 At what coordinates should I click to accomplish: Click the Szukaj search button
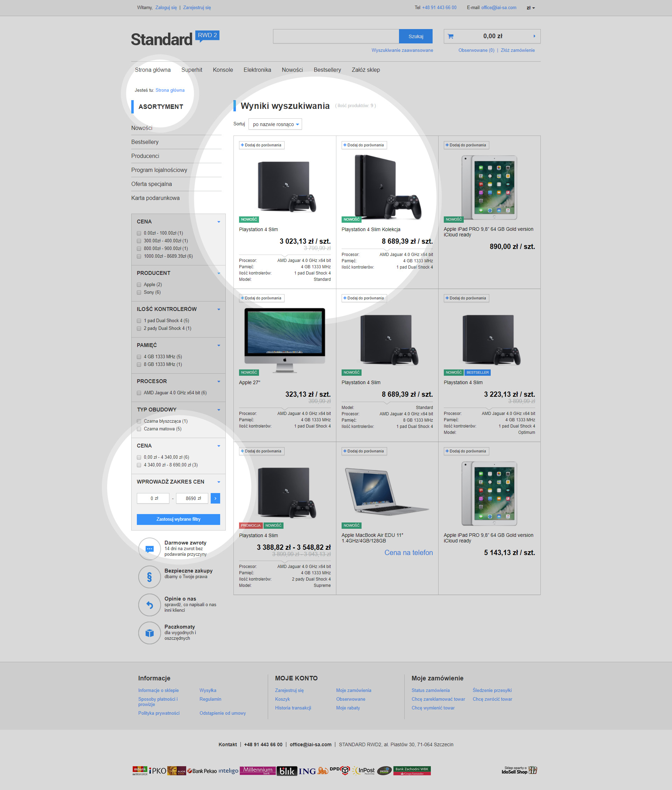[x=415, y=36]
